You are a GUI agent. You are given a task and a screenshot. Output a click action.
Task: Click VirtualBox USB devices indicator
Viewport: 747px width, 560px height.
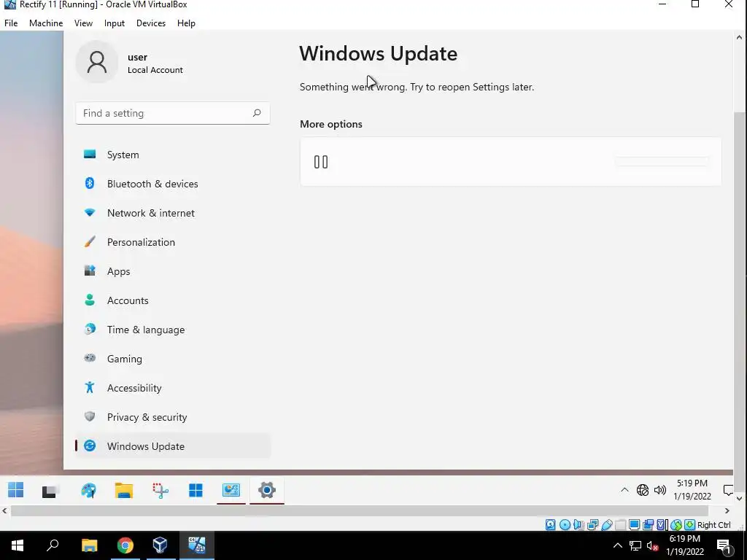[606, 525]
